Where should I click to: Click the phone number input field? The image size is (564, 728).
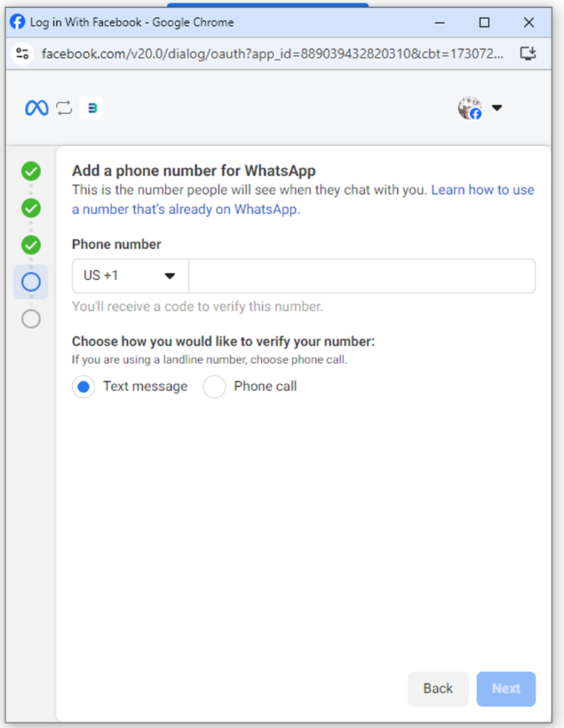(362, 276)
